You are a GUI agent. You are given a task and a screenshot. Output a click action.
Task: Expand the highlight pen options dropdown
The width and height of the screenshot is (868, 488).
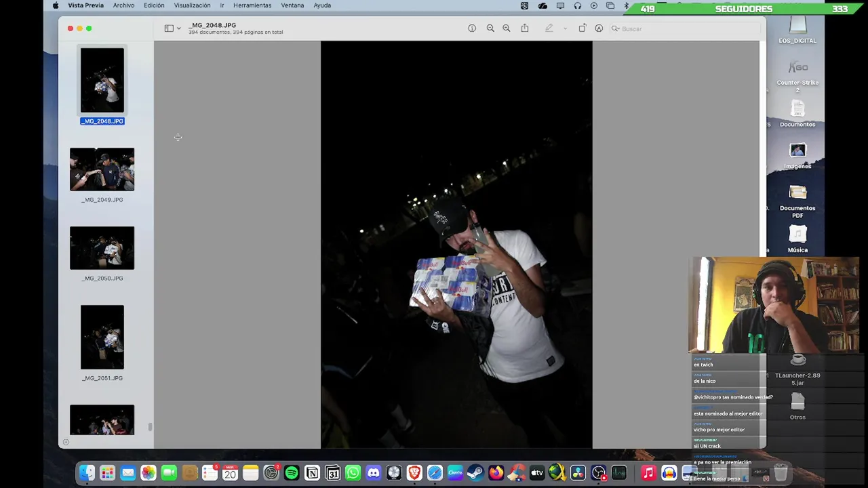click(565, 28)
